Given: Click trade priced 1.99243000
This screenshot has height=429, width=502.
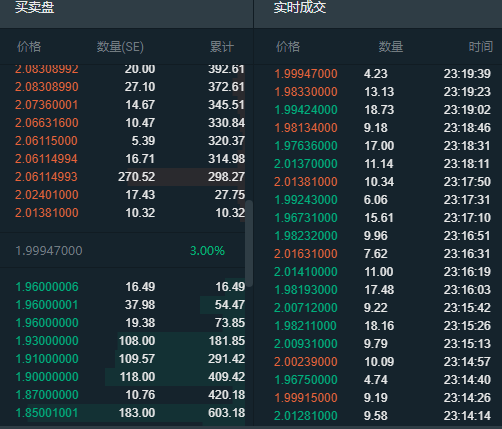Looking at the screenshot, I should click(378, 200).
